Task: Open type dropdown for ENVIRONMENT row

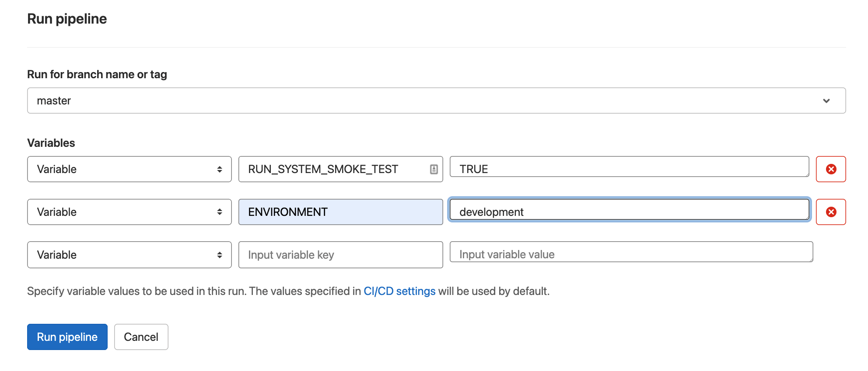Action: tap(129, 212)
